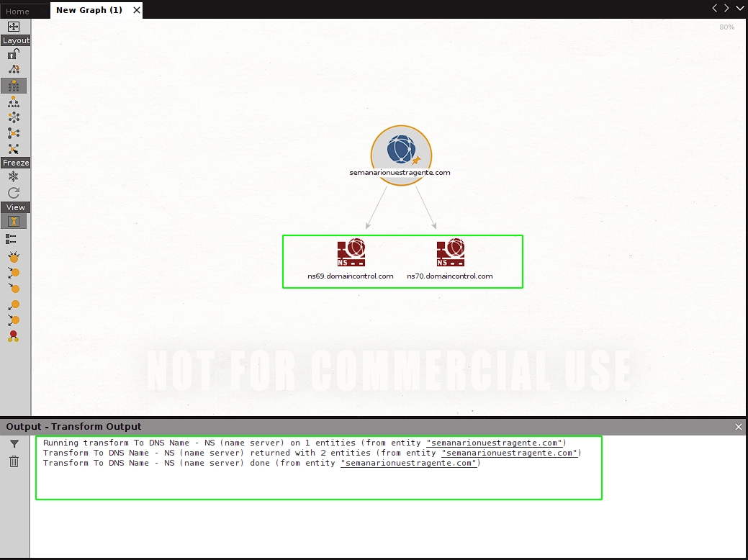748x560 pixels.
Task: Select the New Graph (1) tab
Action: click(89, 10)
